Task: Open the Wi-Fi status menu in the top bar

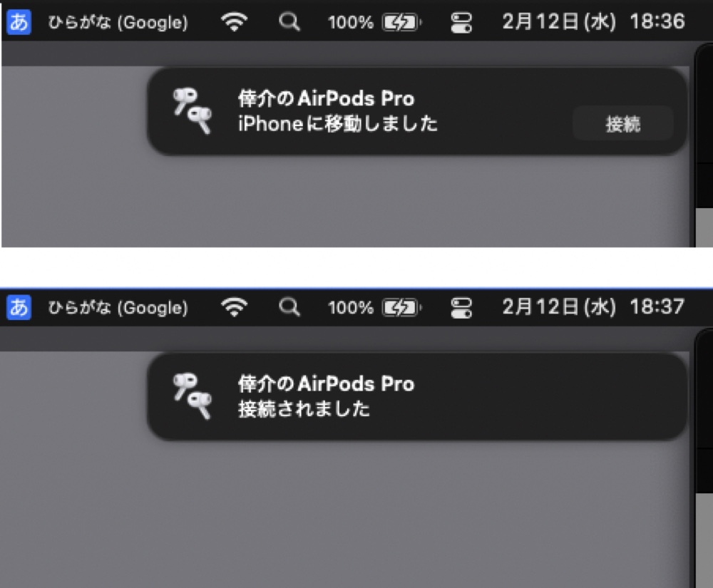Action: click(234, 21)
